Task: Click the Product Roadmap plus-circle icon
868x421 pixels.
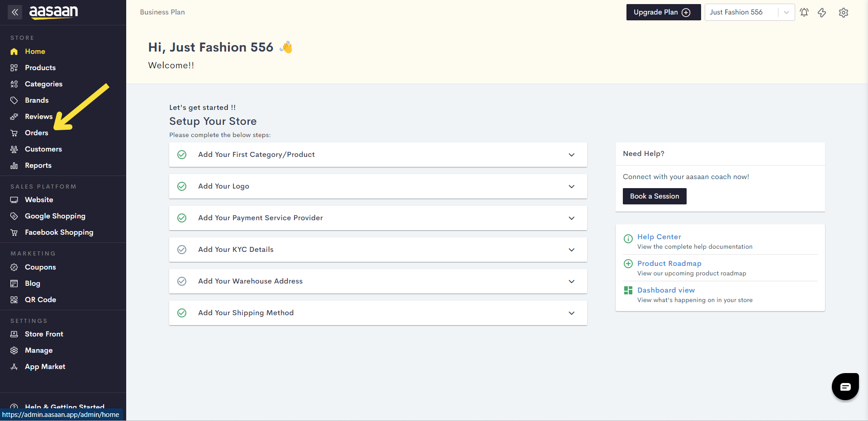Action: [x=628, y=264]
